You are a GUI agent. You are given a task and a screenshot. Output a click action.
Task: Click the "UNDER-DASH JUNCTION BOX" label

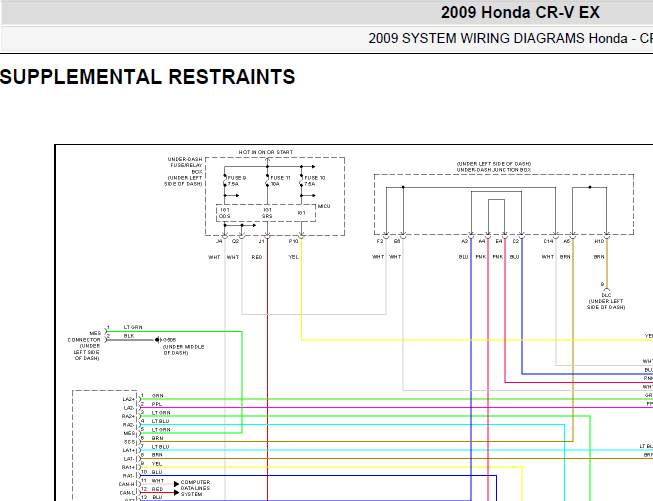tap(494, 170)
